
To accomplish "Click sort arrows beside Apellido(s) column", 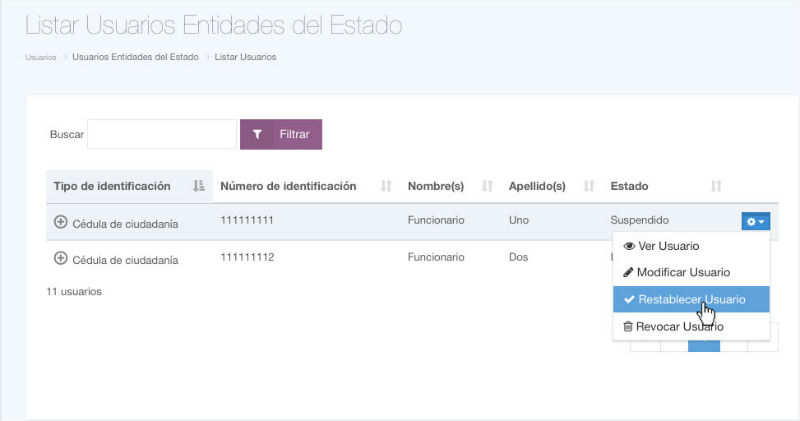I will click(589, 186).
